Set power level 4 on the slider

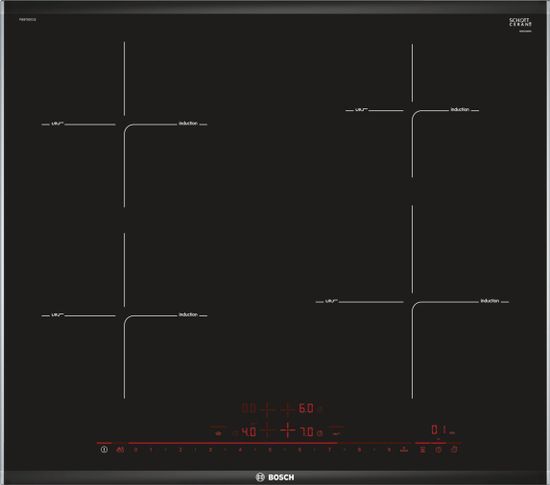coord(240,450)
